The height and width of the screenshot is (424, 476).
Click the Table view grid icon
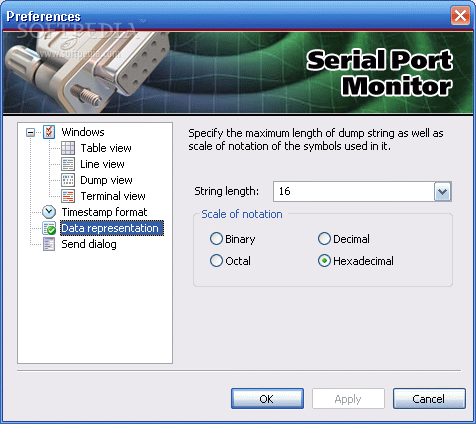(x=68, y=148)
